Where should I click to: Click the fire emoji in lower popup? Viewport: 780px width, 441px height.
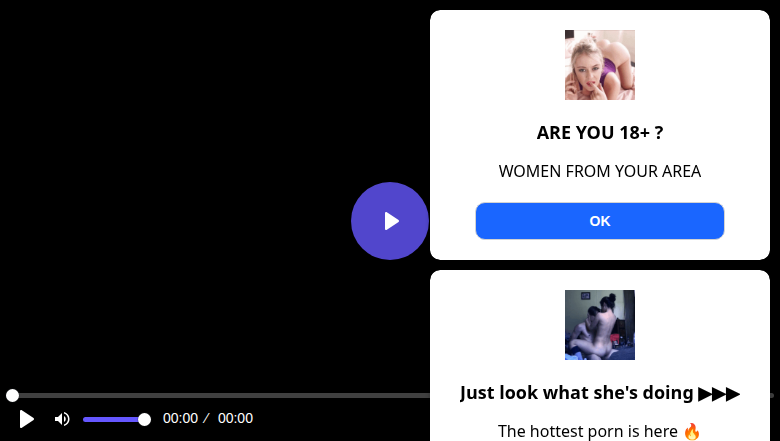click(x=692, y=432)
